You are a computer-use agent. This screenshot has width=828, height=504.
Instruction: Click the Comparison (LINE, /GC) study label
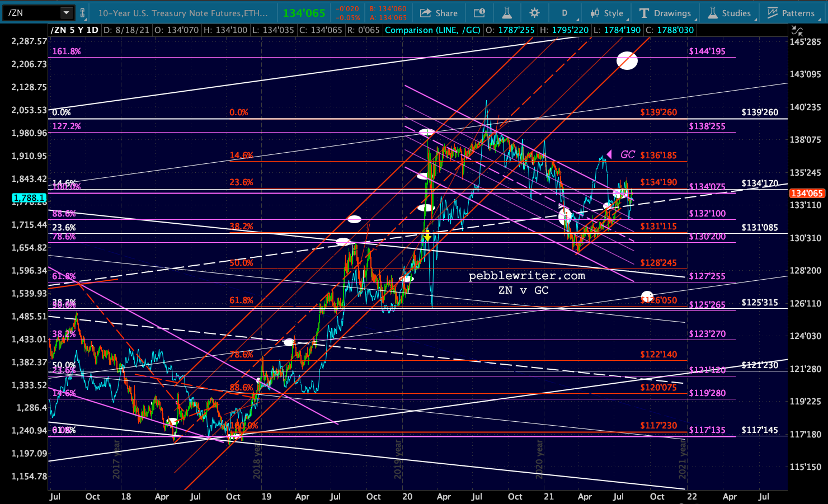(432, 30)
